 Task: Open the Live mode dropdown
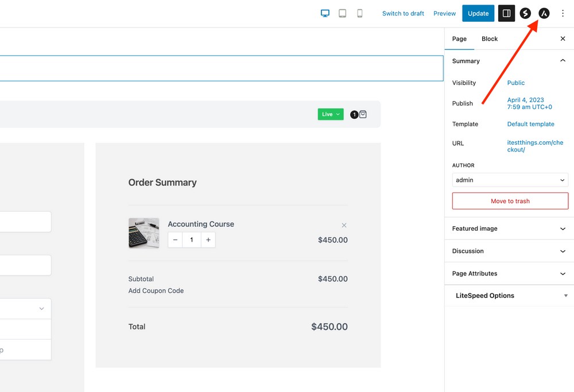click(x=331, y=114)
